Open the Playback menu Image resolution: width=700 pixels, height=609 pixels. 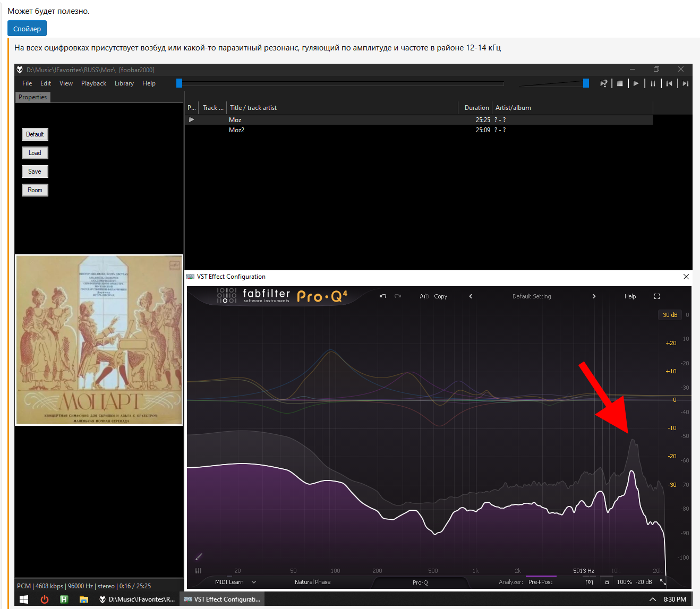tap(93, 83)
